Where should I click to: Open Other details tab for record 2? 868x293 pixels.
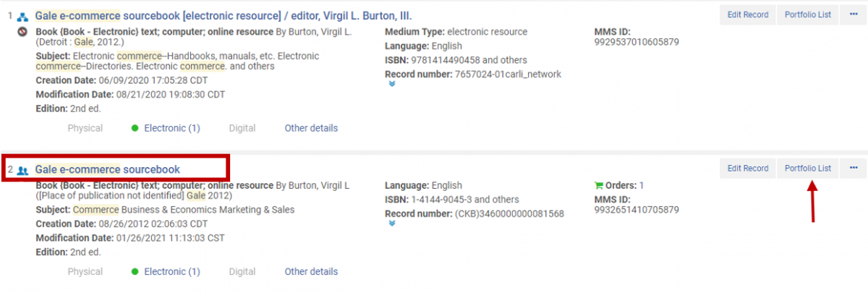click(311, 271)
